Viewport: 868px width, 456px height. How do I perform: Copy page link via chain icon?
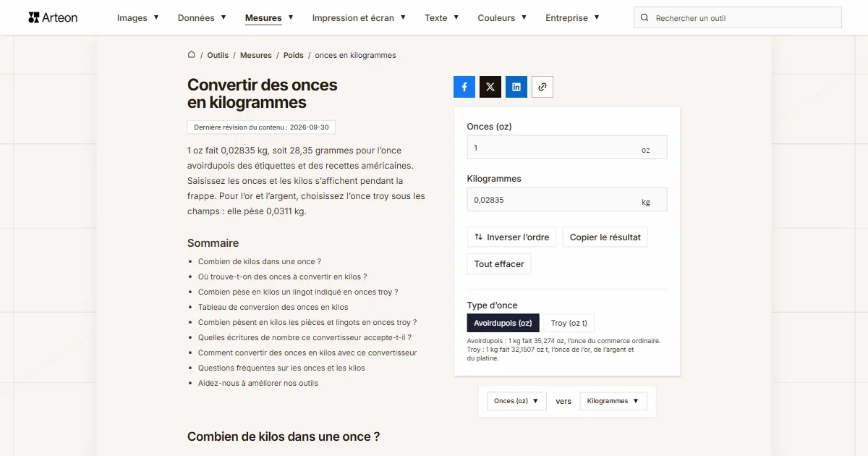pyautogui.click(x=542, y=87)
